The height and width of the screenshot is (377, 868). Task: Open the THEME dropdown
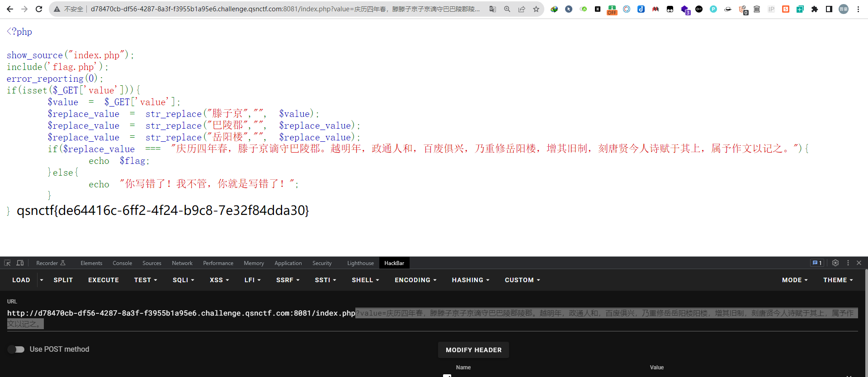838,280
